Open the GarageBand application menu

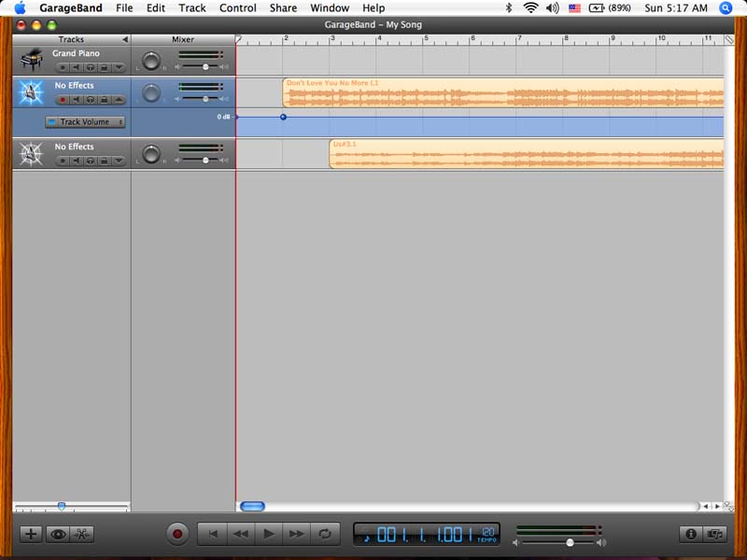[x=71, y=8]
